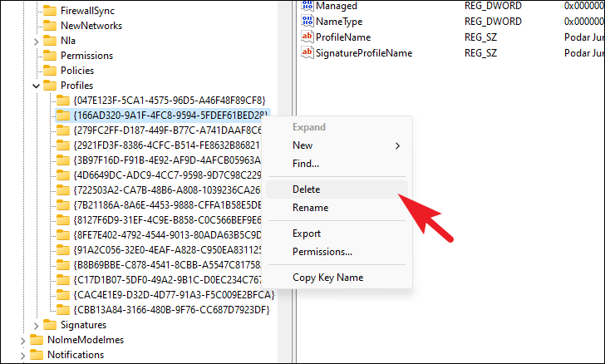Open Permissions... from the context menu
This screenshot has height=364, width=605.
pyautogui.click(x=322, y=251)
